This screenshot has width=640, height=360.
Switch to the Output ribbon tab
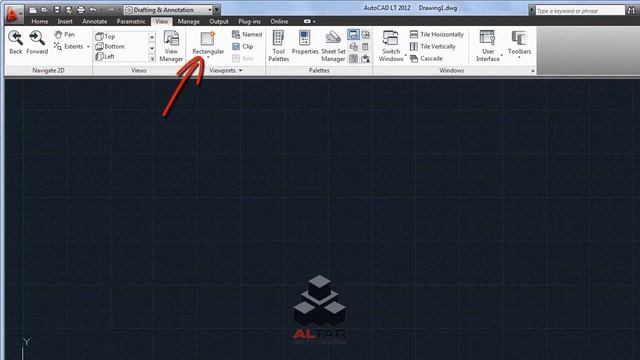point(219,21)
